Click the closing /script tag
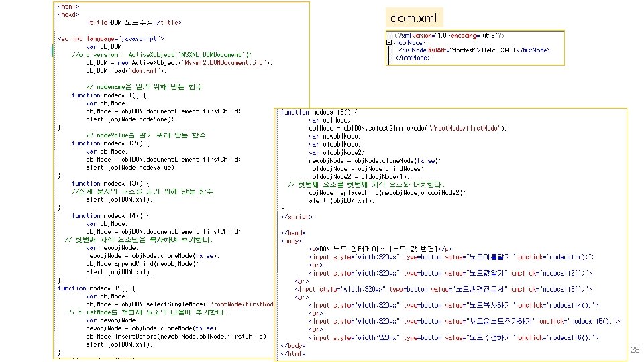 (x=297, y=217)
